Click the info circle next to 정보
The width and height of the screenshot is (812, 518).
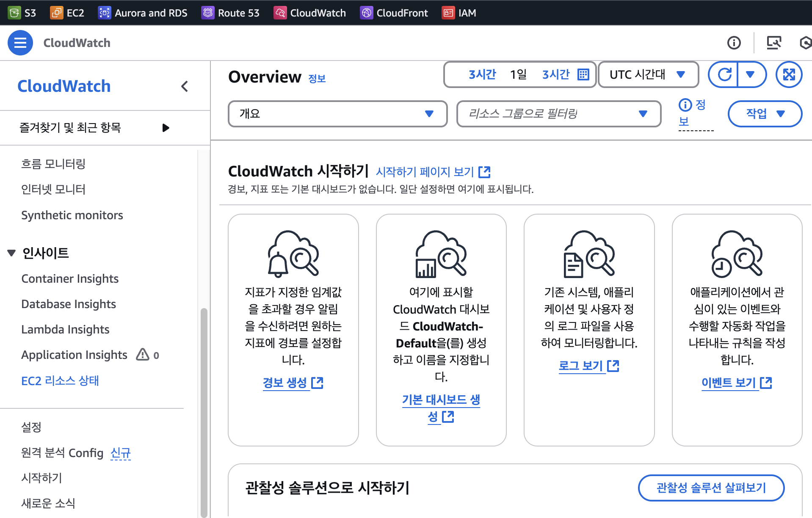coord(685,105)
